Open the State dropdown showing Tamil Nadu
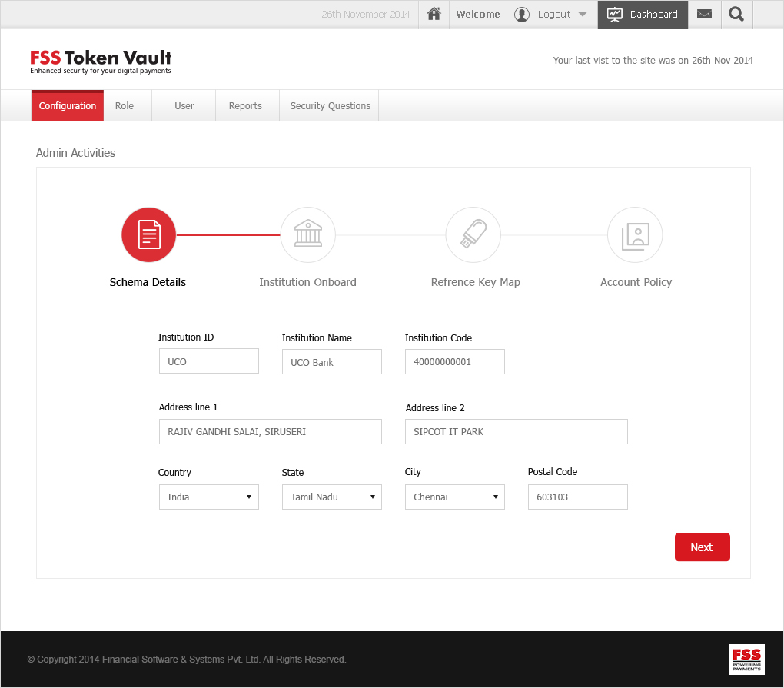 (331, 497)
